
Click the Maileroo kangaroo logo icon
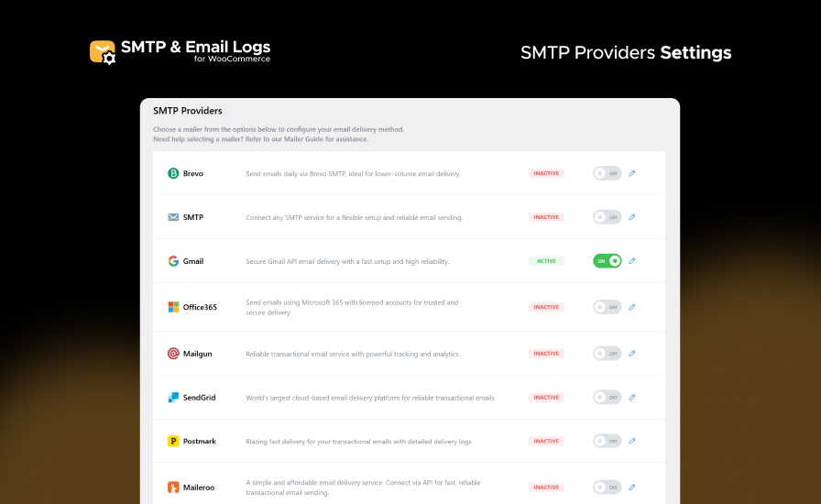[x=173, y=488]
